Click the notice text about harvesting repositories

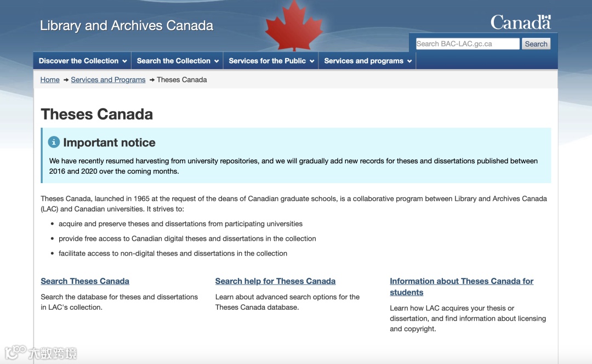click(293, 166)
